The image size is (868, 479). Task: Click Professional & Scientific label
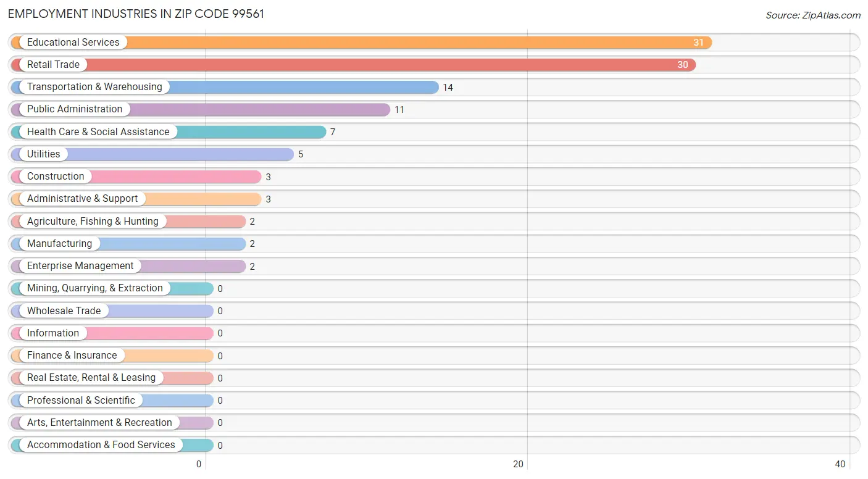[81, 401]
